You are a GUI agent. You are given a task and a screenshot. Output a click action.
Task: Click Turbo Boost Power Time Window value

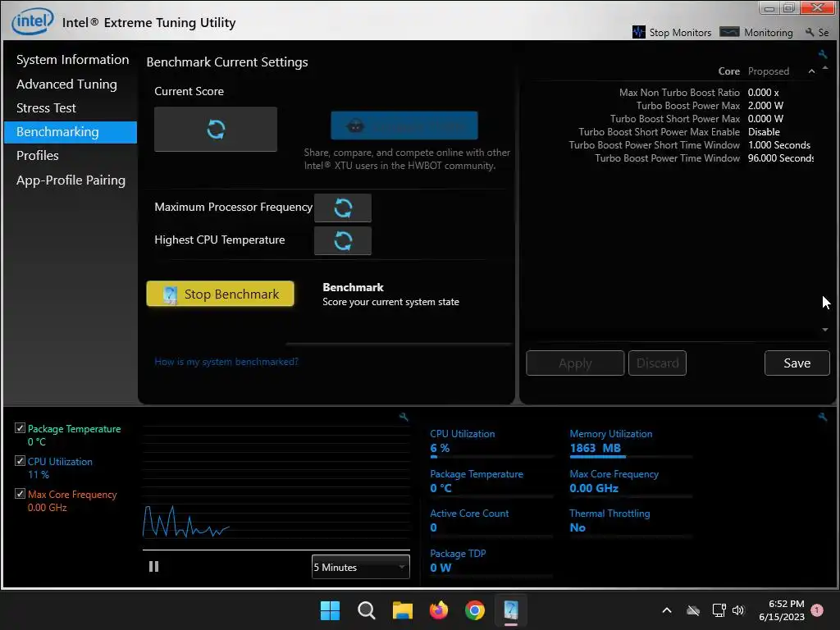pos(781,158)
